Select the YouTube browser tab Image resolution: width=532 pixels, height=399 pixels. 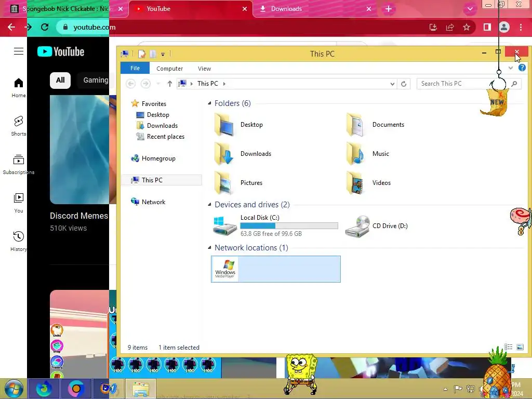(191, 9)
